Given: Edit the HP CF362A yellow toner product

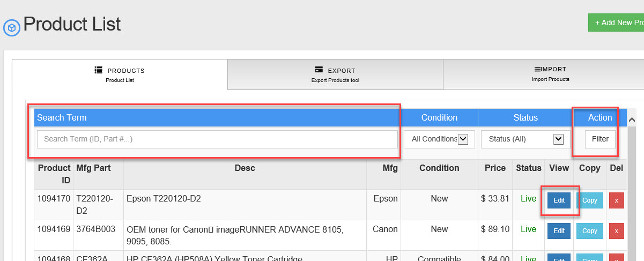Looking at the screenshot, I should point(559,258).
